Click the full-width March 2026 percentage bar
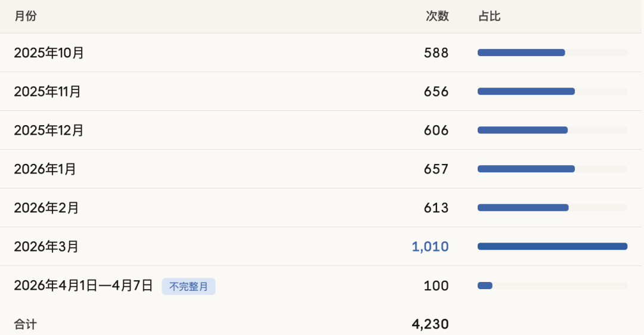The height and width of the screenshot is (335, 644). (x=552, y=246)
